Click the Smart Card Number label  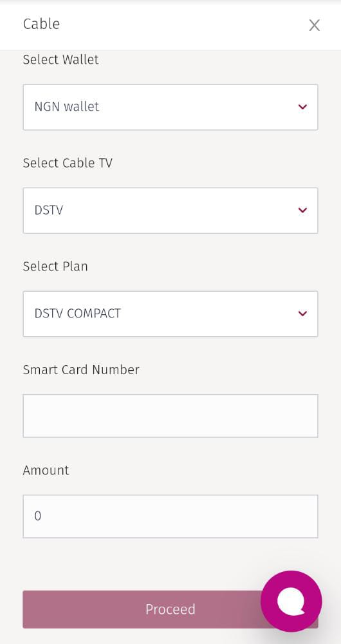tap(81, 370)
